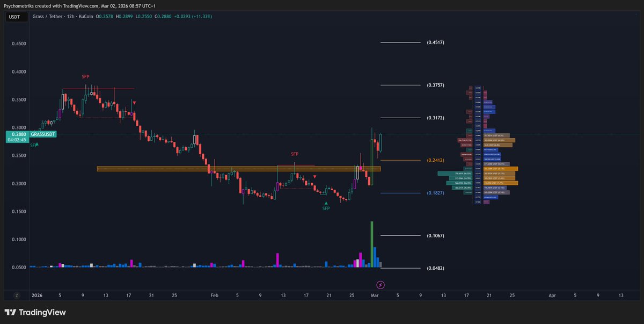Select the blue (0.1827) level label
Image resolution: width=644 pixels, height=324 pixels.
(435, 193)
